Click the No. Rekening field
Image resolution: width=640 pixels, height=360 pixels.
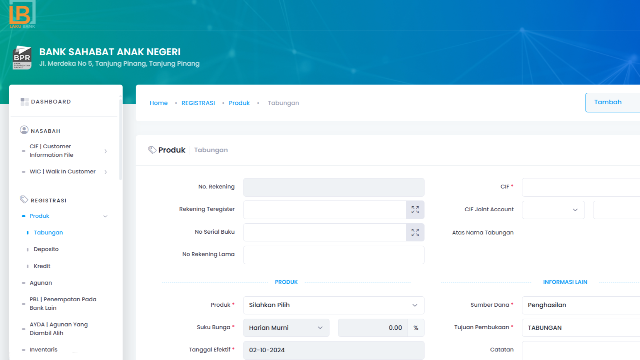click(334, 187)
